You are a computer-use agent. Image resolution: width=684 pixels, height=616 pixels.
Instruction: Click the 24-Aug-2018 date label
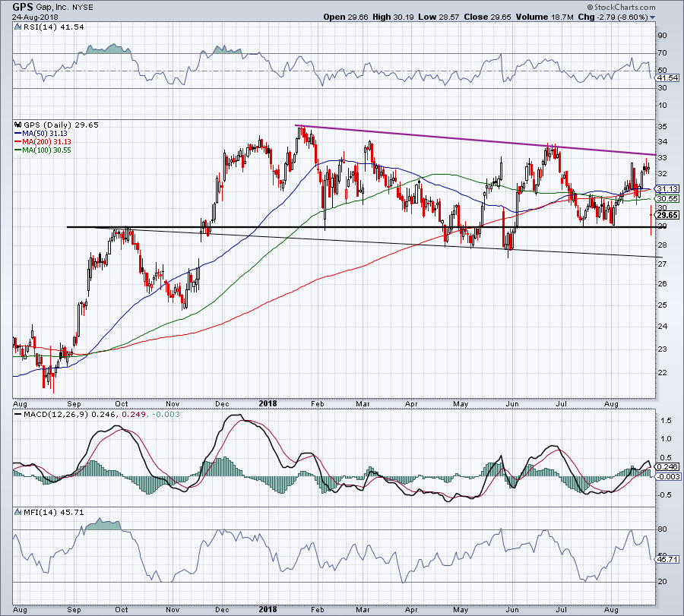(x=35, y=17)
